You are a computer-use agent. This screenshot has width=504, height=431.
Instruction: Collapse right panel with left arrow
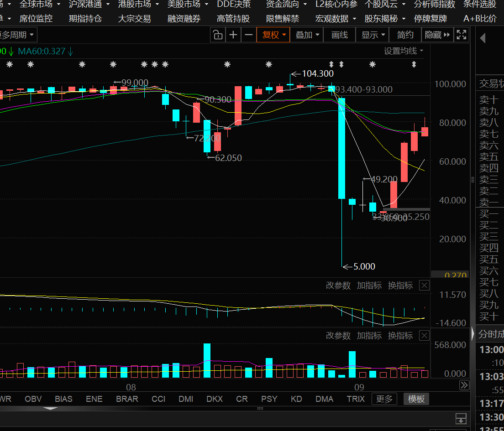tap(483, 38)
